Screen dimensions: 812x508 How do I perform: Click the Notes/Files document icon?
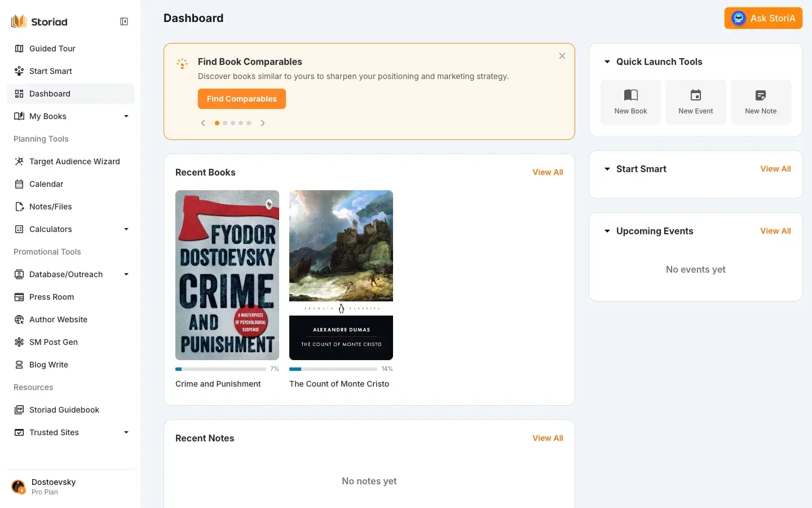(19, 207)
